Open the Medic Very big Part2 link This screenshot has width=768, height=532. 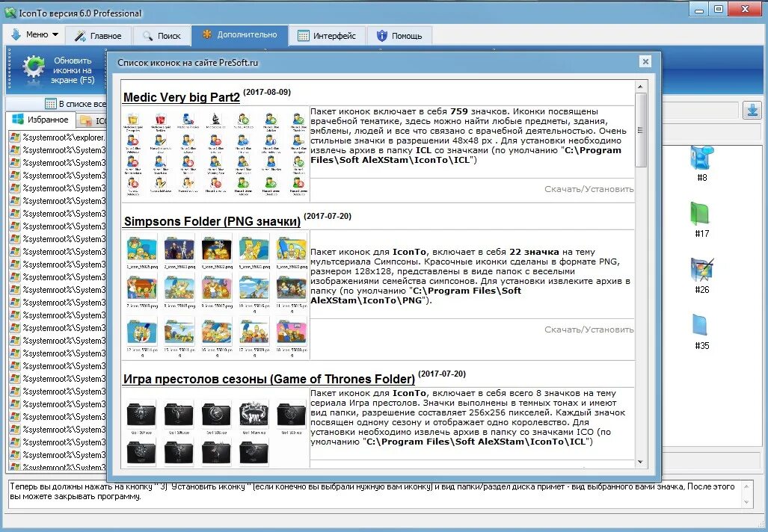[181, 97]
